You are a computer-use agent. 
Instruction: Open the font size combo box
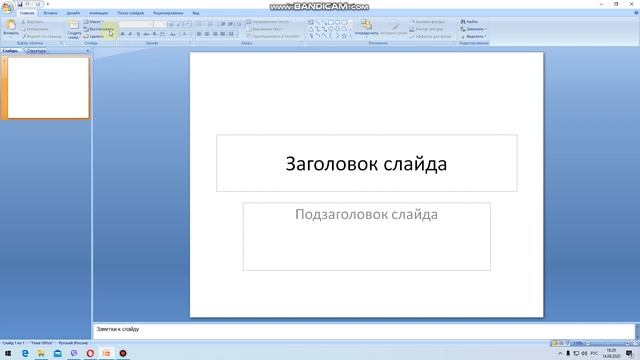pyautogui.click(x=160, y=24)
